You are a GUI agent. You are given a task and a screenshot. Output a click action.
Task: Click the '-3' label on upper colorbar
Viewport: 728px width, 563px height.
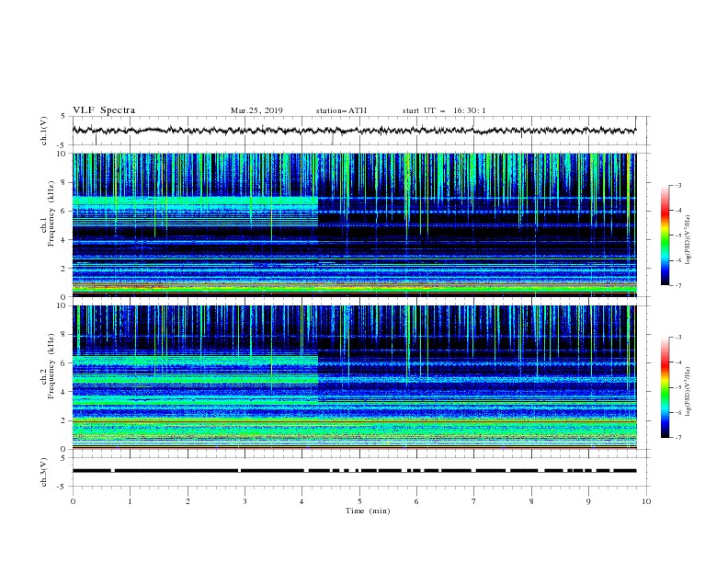pos(677,185)
